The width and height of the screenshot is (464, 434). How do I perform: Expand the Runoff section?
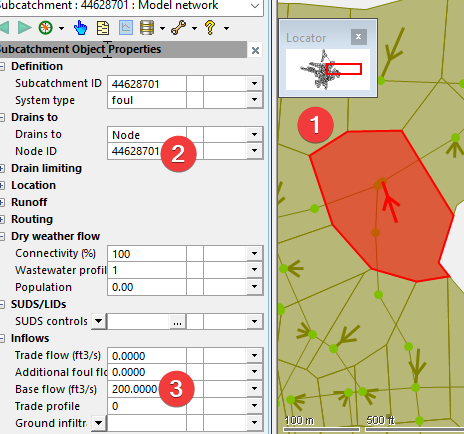(2, 202)
